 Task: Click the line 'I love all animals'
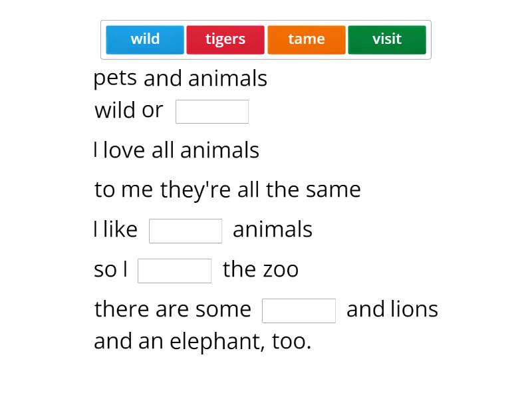(176, 150)
